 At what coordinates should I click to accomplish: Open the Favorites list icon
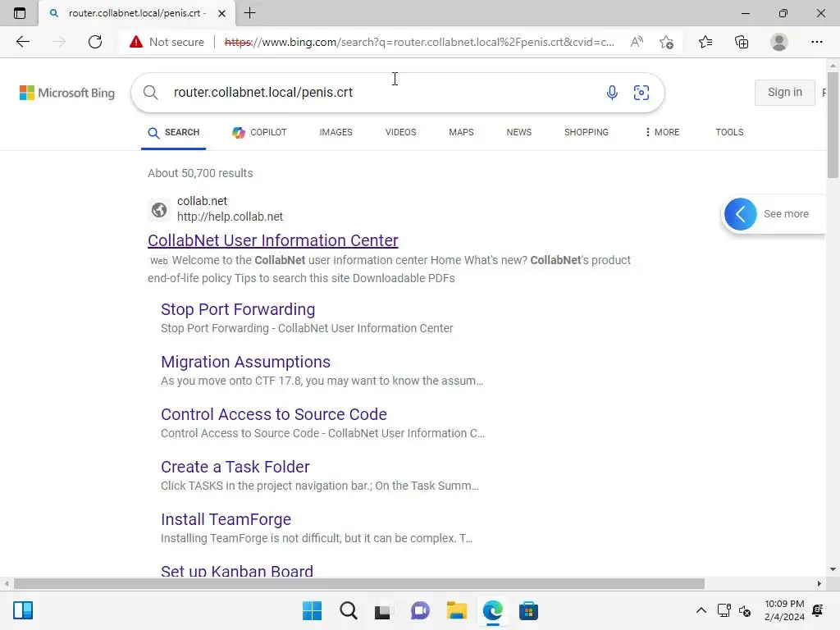[705, 42]
